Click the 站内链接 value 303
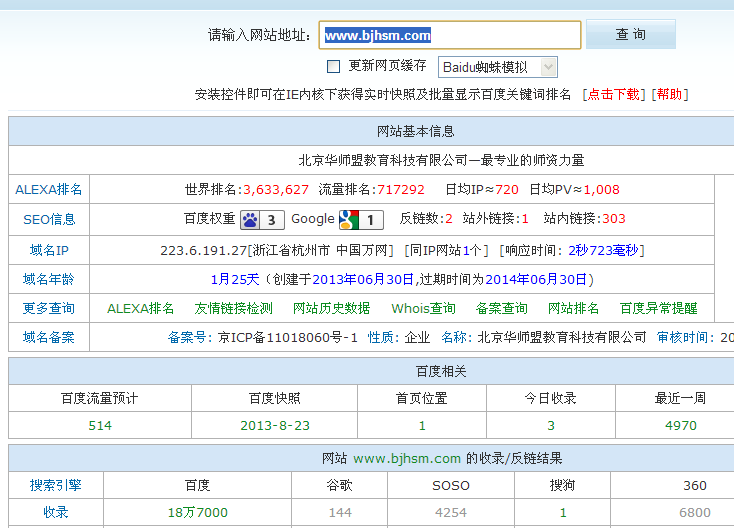 tap(614, 219)
